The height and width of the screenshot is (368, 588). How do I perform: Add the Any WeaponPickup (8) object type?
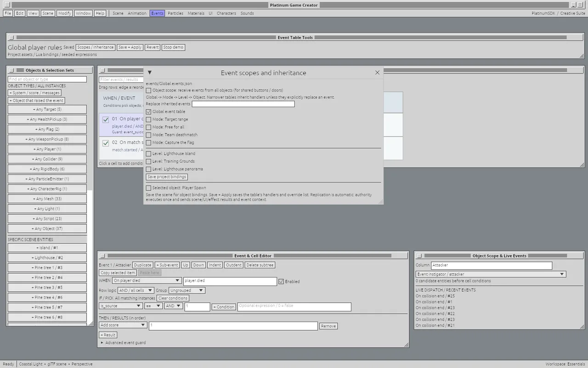[x=47, y=139]
